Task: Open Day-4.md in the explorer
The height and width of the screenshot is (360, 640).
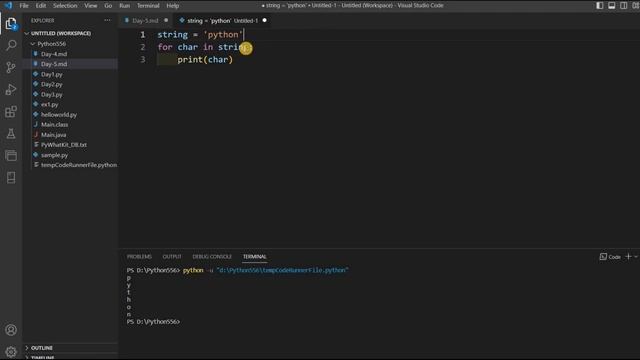Action: coord(54,54)
